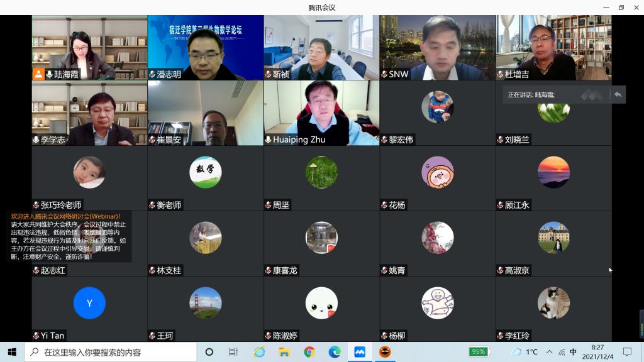Open File Explorer from the taskbar

point(284,352)
